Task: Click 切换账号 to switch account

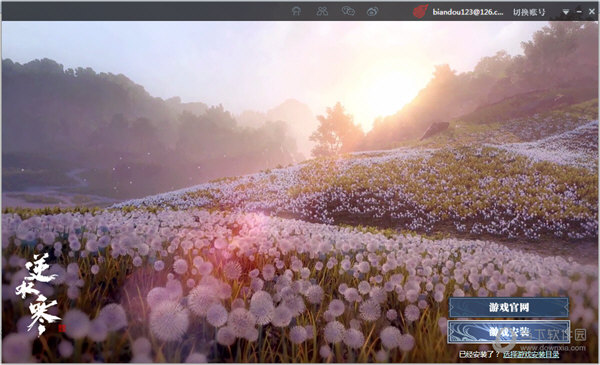Action: pyautogui.click(x=529, y=12)
